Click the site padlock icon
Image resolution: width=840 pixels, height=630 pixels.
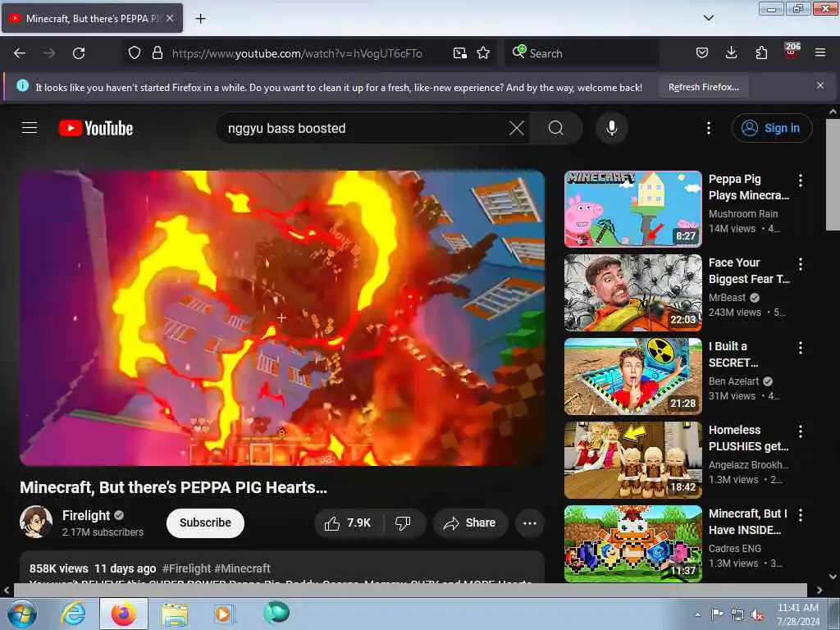point(157,53)
